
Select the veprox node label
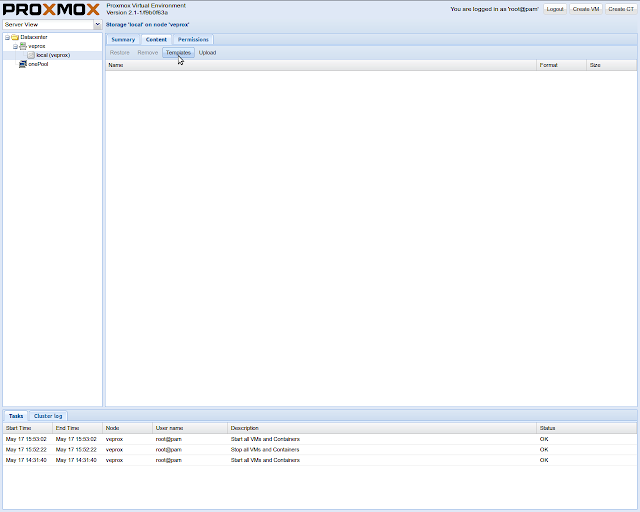point(37,46)
